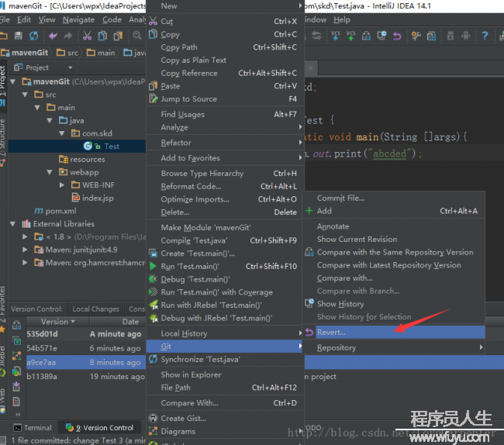The height and width of the screenshot is (445, 504).
Task: Expand the Maven: junit:junit:4.9 node
Action: pos(25,250)
